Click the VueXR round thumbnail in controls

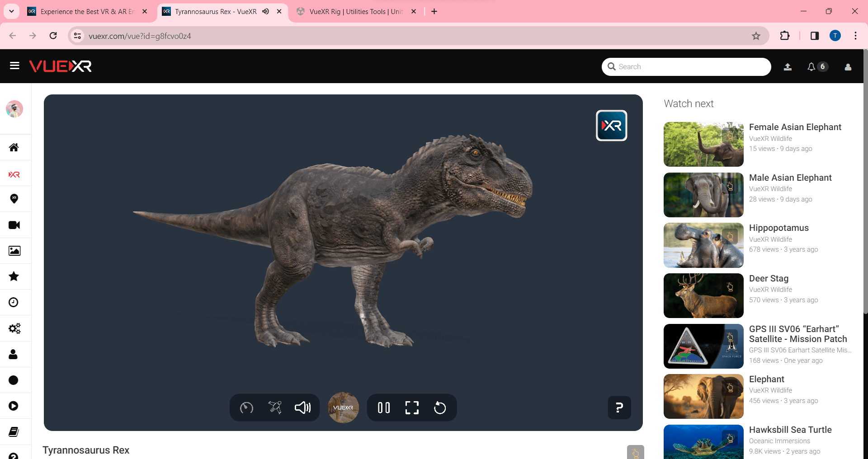click(343, 407)
